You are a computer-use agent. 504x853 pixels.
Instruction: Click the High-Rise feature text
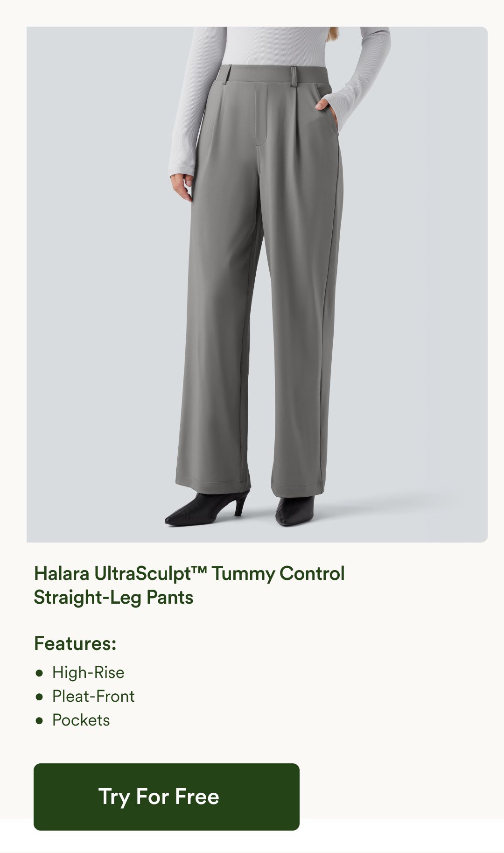click(88, 672)
